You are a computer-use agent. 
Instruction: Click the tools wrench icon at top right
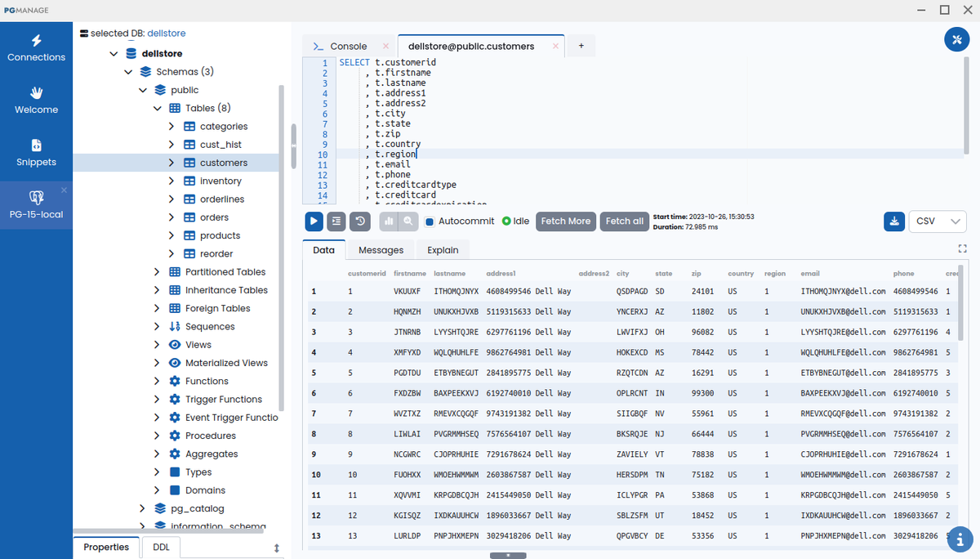coord(956,39)
